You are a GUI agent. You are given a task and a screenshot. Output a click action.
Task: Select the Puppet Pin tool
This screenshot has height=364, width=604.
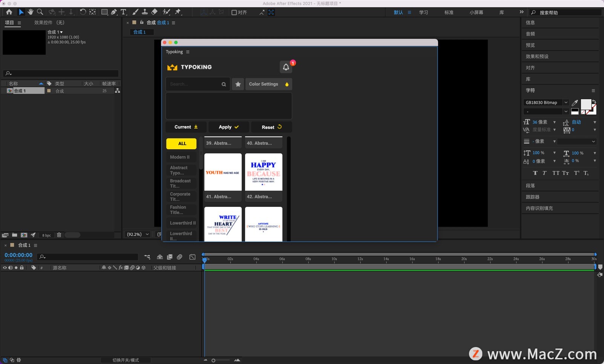coord(178,12)
